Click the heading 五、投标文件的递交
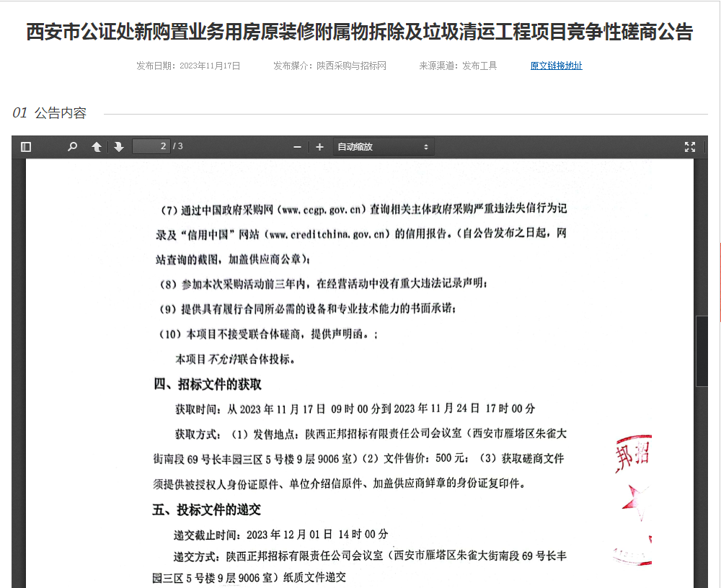 tap(206, 509)
